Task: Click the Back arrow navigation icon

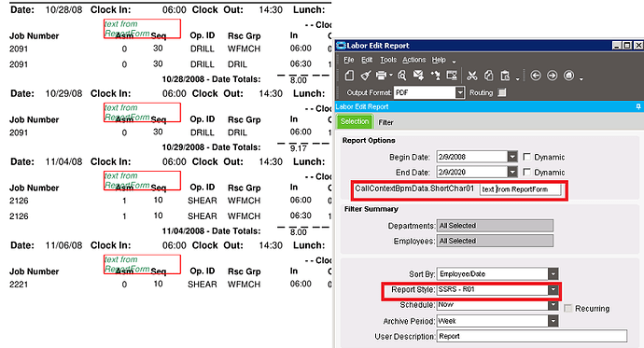Action: click(536, 76)
